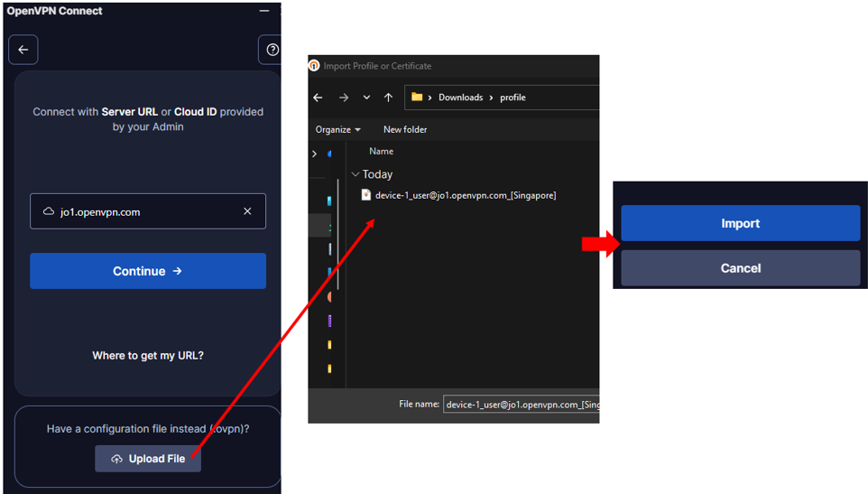Click the Upload File button
Screen dimensions: 868x494
(x=148, y=459)
